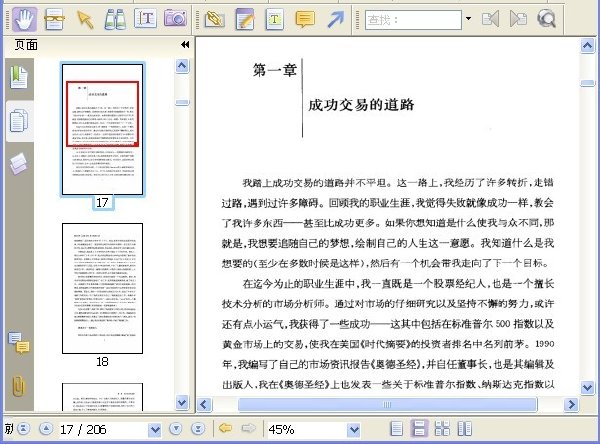Viewport: 600px width, 444px height.
Task: Select the highlighter marker tool
Action: pos(215,19)
